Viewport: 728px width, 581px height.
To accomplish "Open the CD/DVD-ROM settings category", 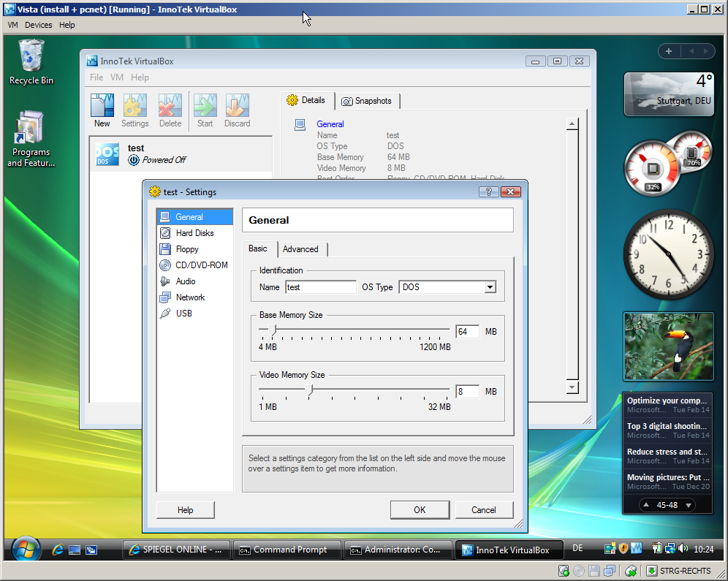I will tap(201, 265).
